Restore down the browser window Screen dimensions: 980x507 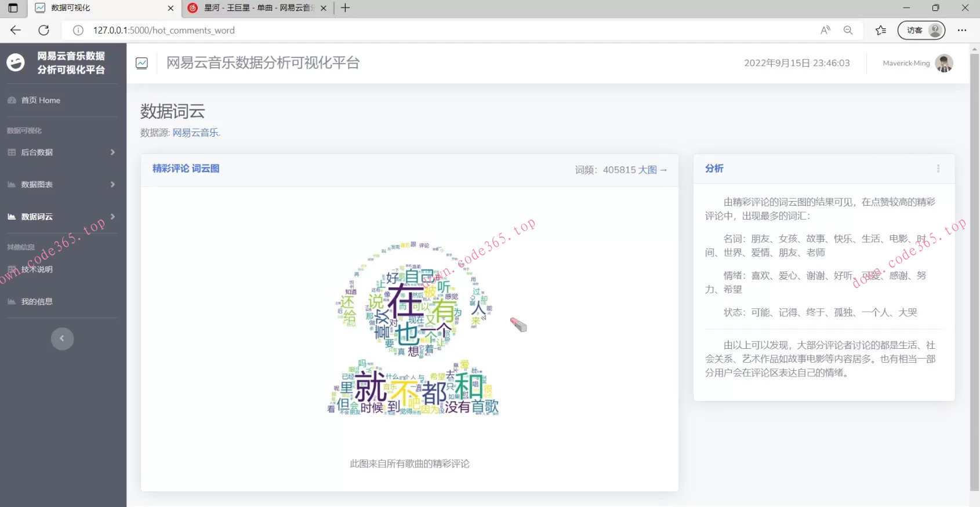click(x=935, y=8)
